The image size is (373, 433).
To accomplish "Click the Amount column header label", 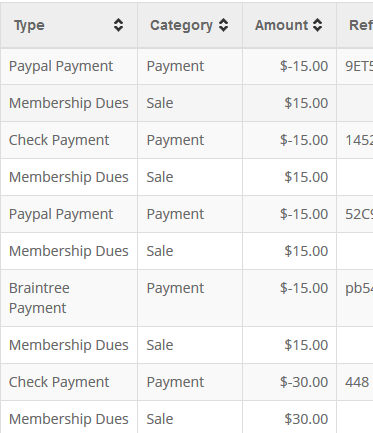I will point(282,25).
